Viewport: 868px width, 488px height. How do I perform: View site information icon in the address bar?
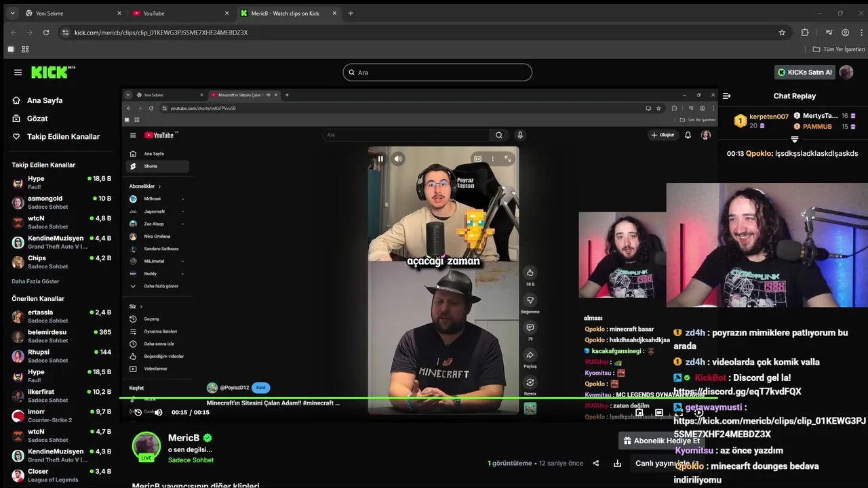coord(65,33)
